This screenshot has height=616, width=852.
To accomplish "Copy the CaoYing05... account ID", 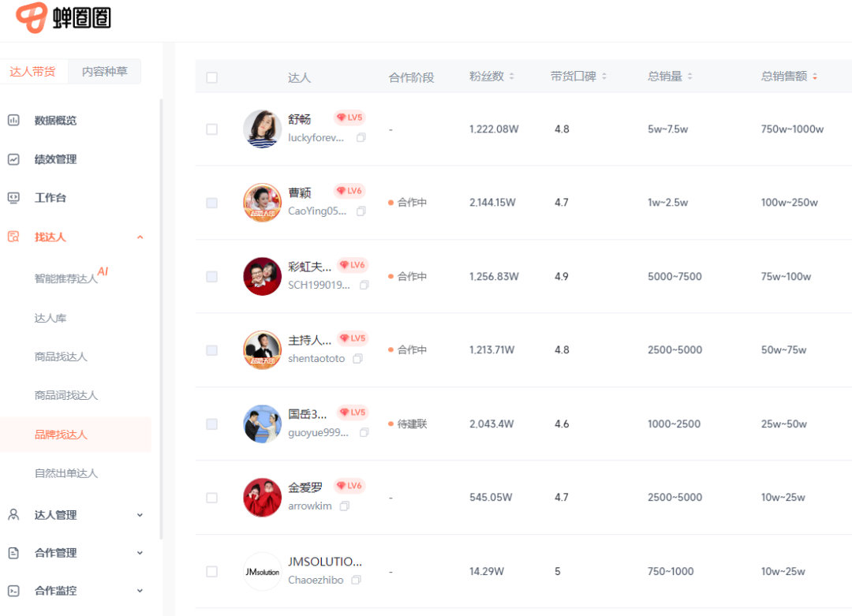I will [x=361, y=211].
